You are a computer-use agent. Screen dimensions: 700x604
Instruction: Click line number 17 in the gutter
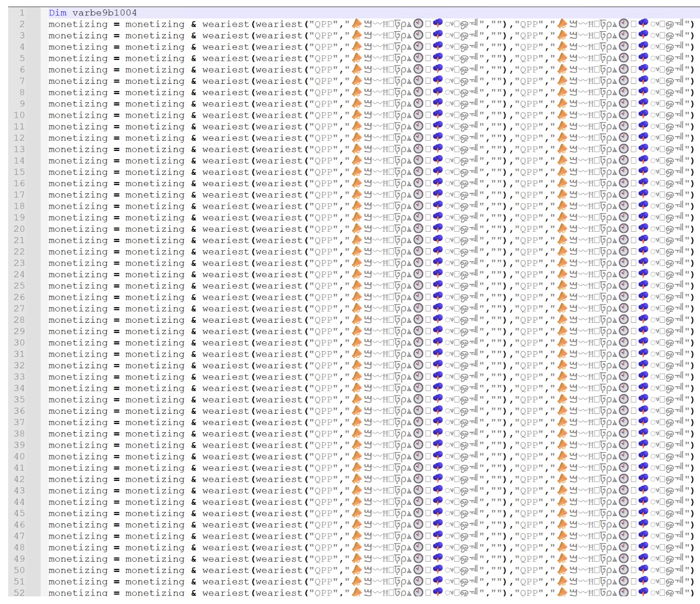point(19,195)
